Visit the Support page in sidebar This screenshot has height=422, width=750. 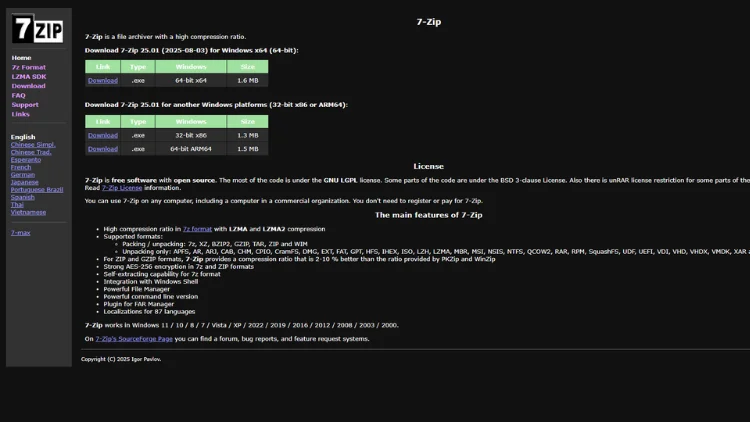click(x=25, y=105)
